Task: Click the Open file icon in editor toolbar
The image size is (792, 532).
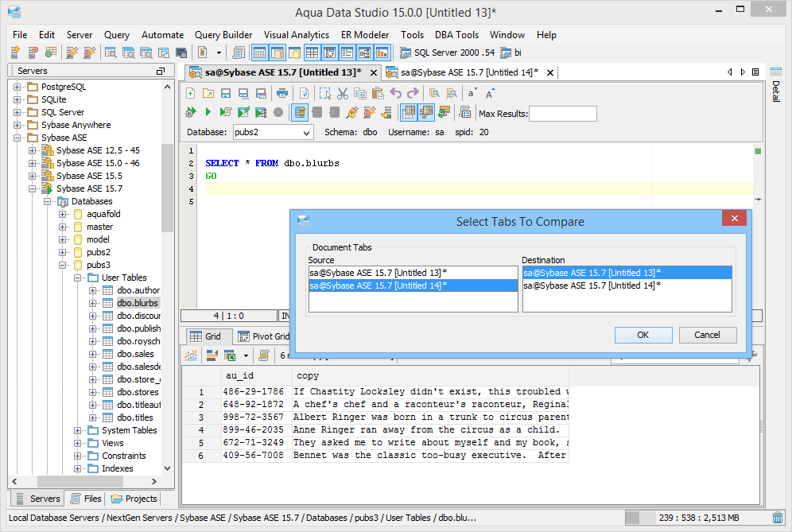Action: [x=208, y=94]
